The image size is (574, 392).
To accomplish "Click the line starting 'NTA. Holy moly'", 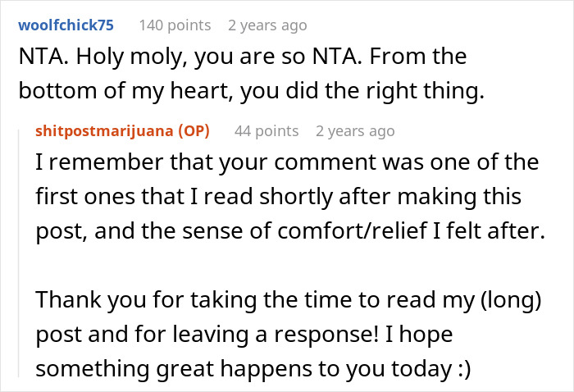I will 242,57.
